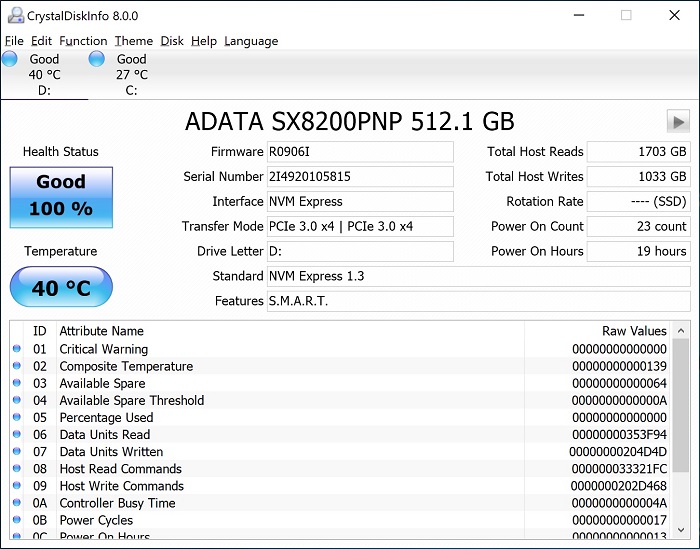
Task: Click the blue status orb for drive C:
Action: tap(96, 59)
